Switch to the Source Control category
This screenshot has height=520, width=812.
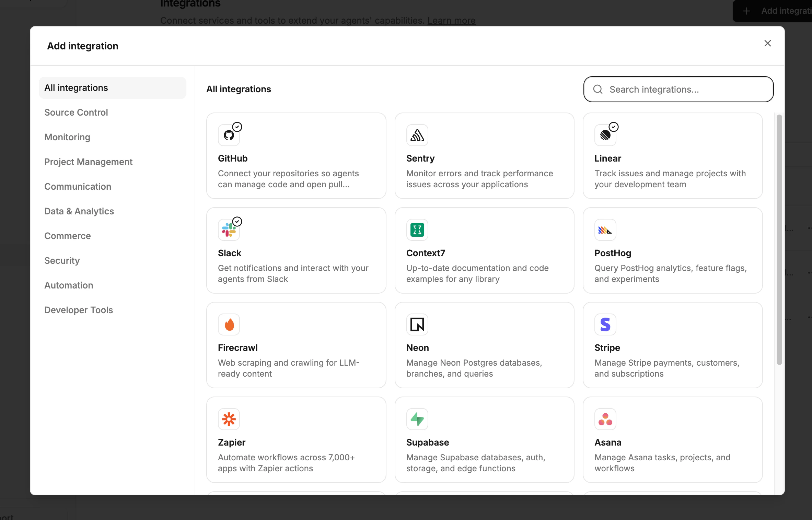(x=76, y=112)
